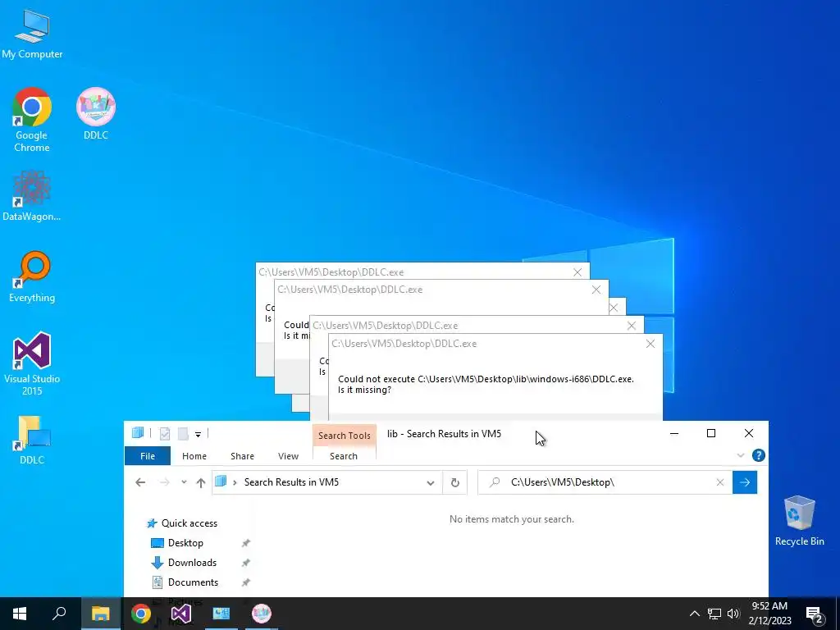Open taskbar search magnifier

59,614
